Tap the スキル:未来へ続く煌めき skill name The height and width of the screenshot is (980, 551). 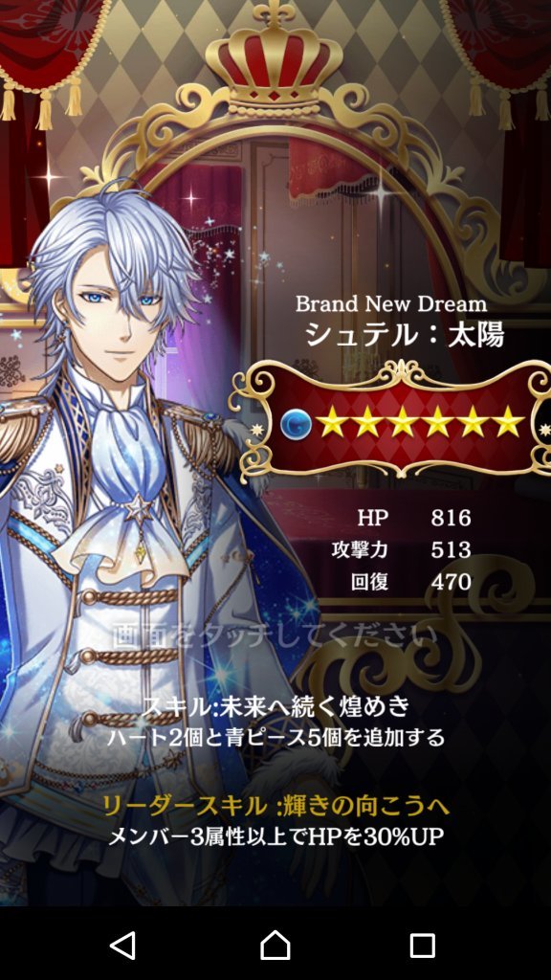click(x=275, y=706)
